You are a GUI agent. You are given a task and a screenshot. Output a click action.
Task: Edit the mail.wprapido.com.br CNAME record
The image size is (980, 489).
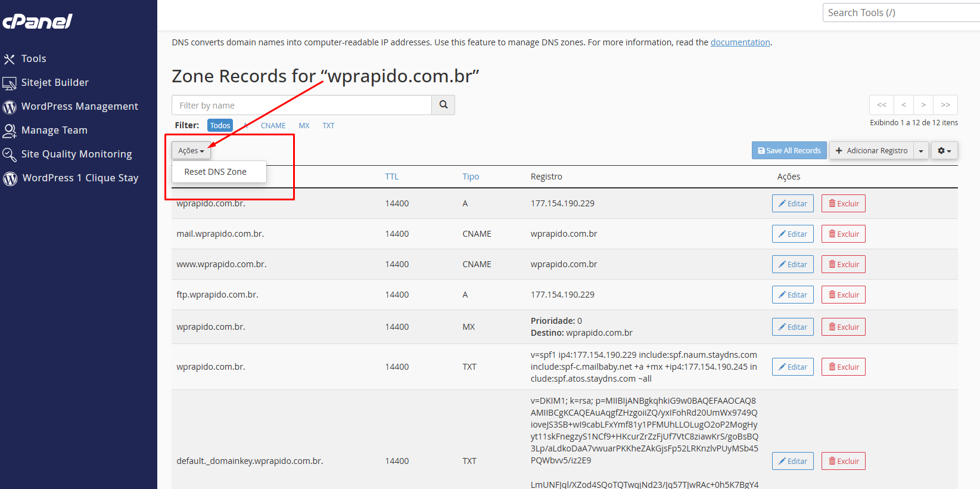[792, 234]
